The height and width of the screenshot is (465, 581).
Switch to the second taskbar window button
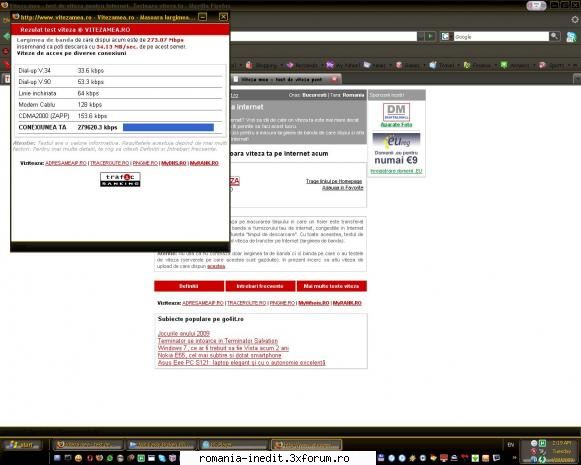coord(161,444)
